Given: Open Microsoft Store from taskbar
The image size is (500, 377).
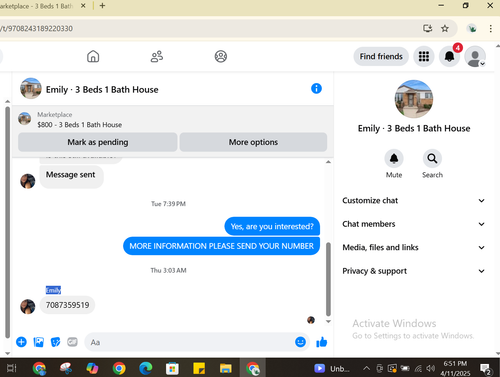Looking at the screenshot, I should (x=172, y=368).
